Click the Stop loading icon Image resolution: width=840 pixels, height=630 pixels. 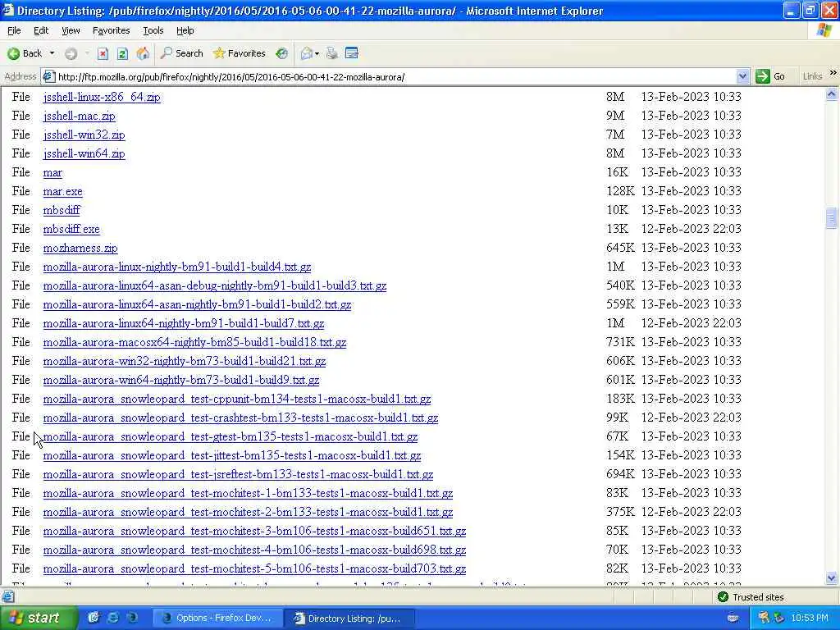coord(103,53)
